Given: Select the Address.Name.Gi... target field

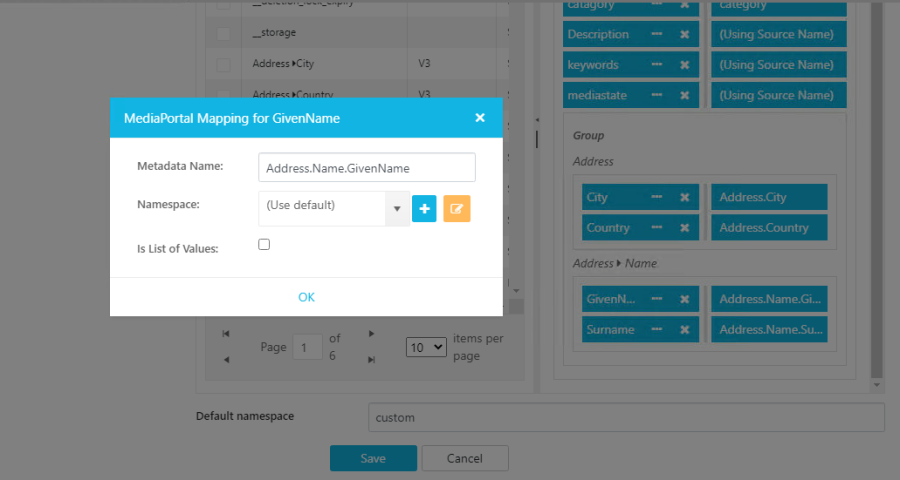Looking at the screenshot, I should pyautogui.click(x=769, y=299).
